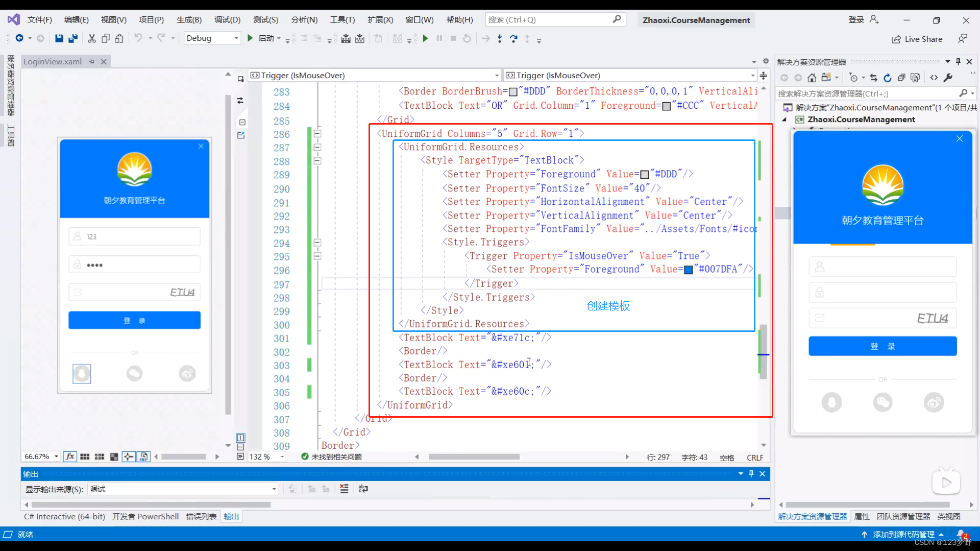Viewport: 980px width, 551px height.
Task: Click the Navigate Backward arrow icon
Action: tap(19, 38)
